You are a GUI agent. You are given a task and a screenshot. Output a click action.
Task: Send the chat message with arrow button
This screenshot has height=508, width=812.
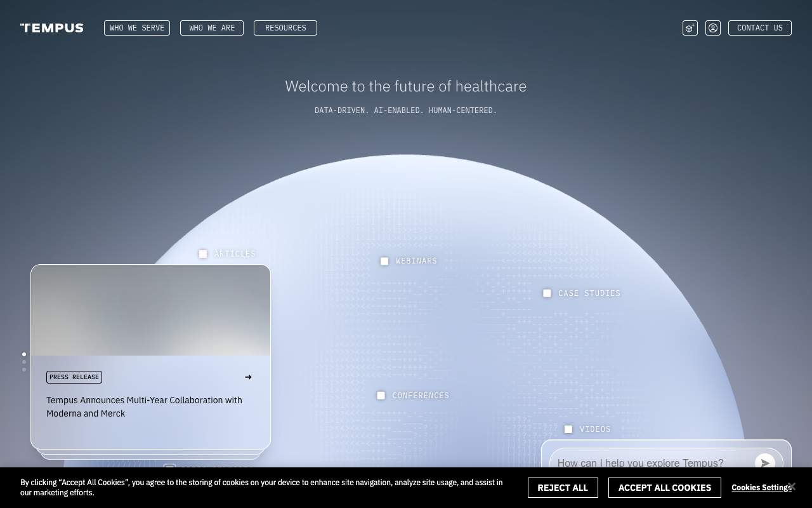[765, 463]
